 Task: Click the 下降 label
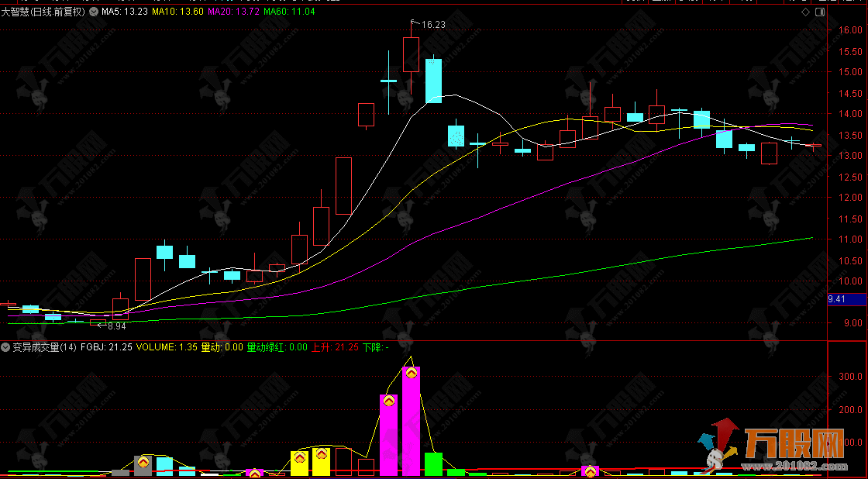376,348
